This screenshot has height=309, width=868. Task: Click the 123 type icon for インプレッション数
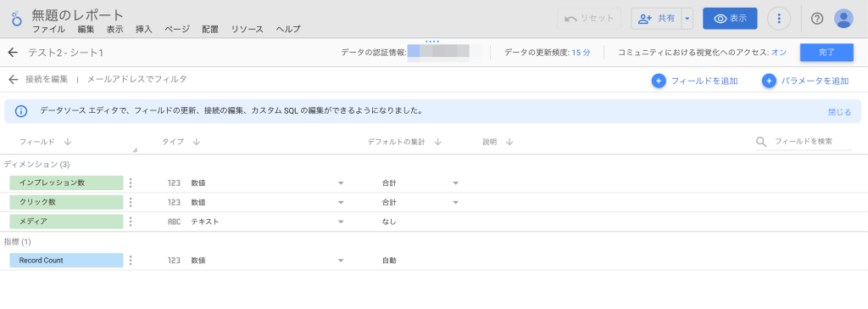(x=174, y=183)
